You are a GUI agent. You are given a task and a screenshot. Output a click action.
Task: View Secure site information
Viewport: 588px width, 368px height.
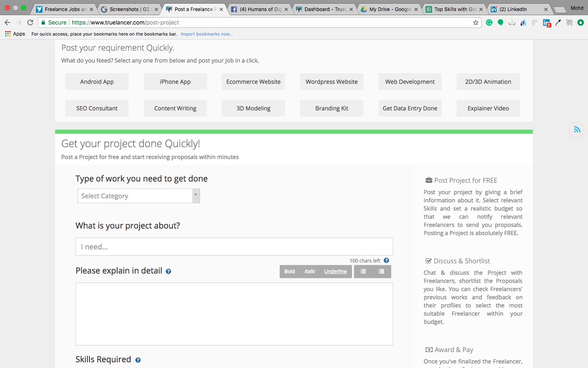(54, 22)
